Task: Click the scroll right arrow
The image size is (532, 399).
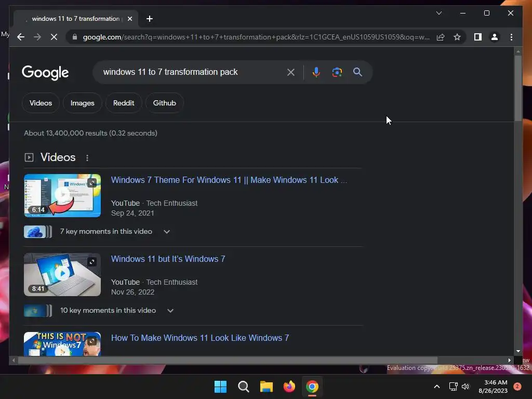Action: (509, 361)
